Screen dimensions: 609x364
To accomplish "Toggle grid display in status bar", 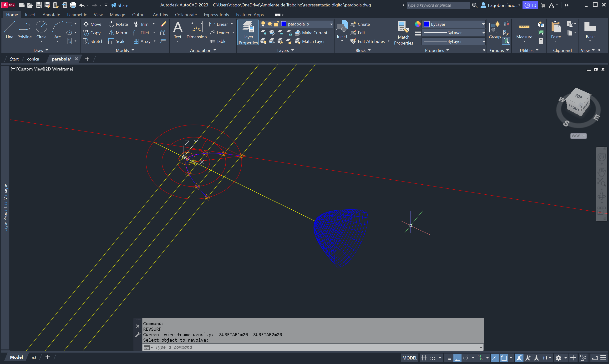I will 424,358.
